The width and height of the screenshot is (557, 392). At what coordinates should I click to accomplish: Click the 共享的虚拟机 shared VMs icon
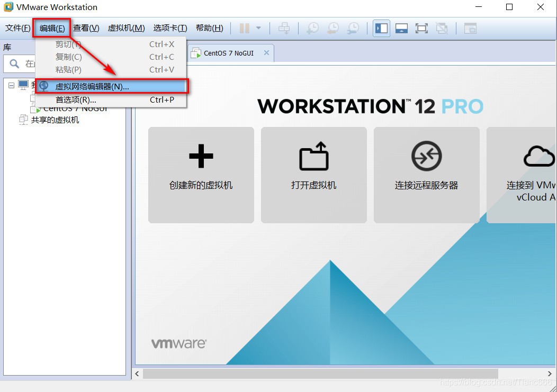pos(23,120)
